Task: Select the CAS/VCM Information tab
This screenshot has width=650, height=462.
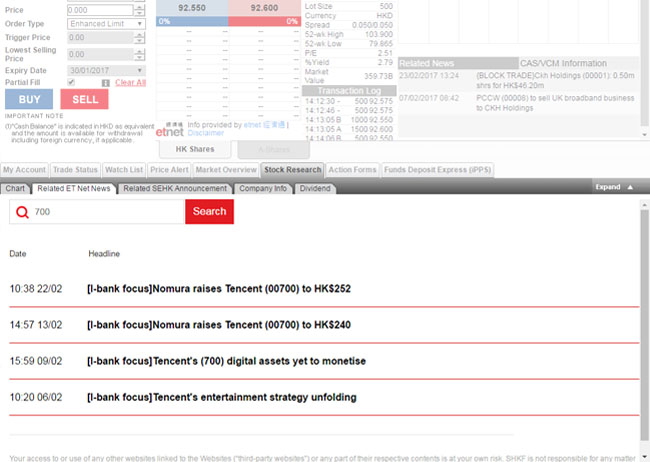Action: 563,63
